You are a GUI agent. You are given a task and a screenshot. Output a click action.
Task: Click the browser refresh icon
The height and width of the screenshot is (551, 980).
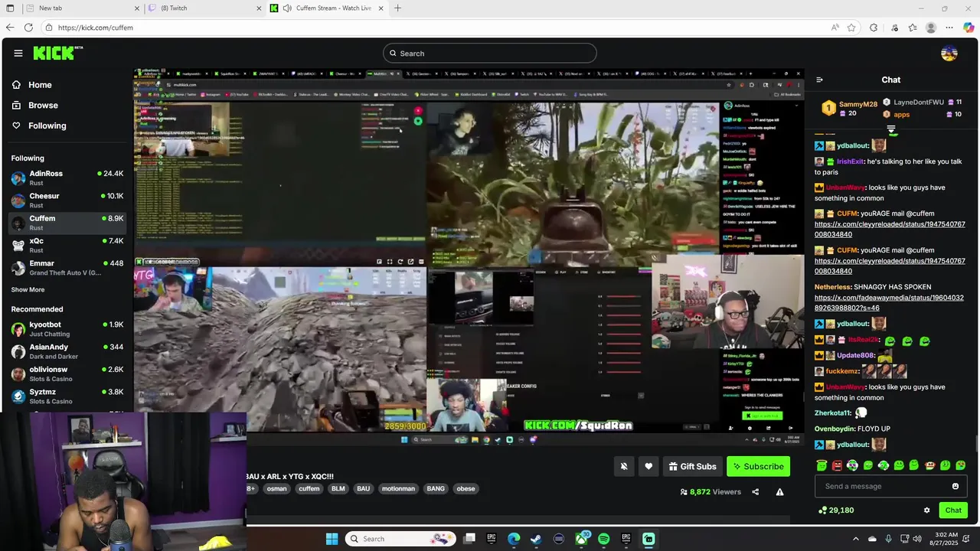click(28, 28)
